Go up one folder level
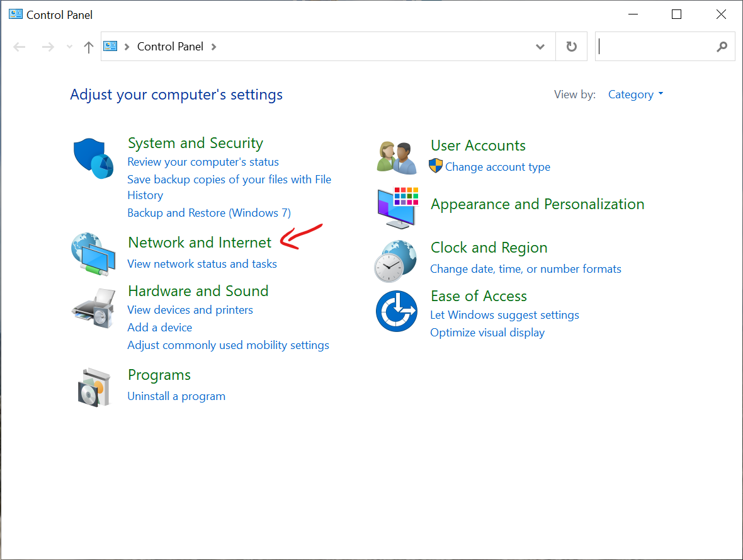 coord(89,47)
